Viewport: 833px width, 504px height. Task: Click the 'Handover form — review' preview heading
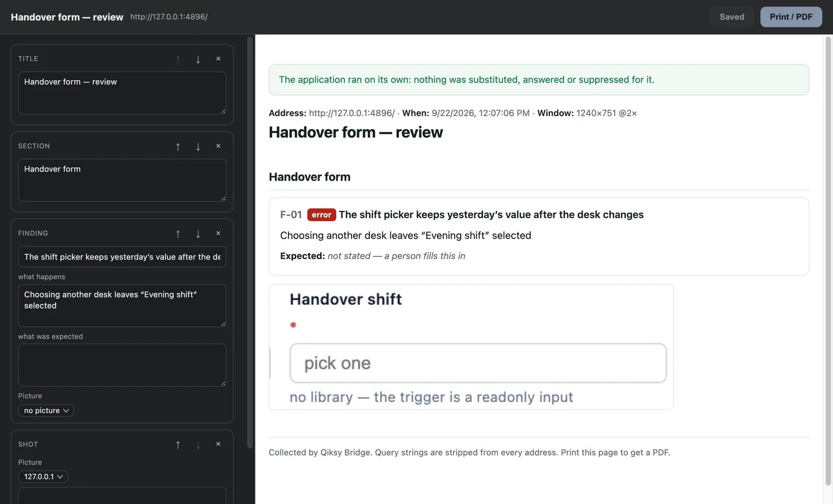(356, 133)
